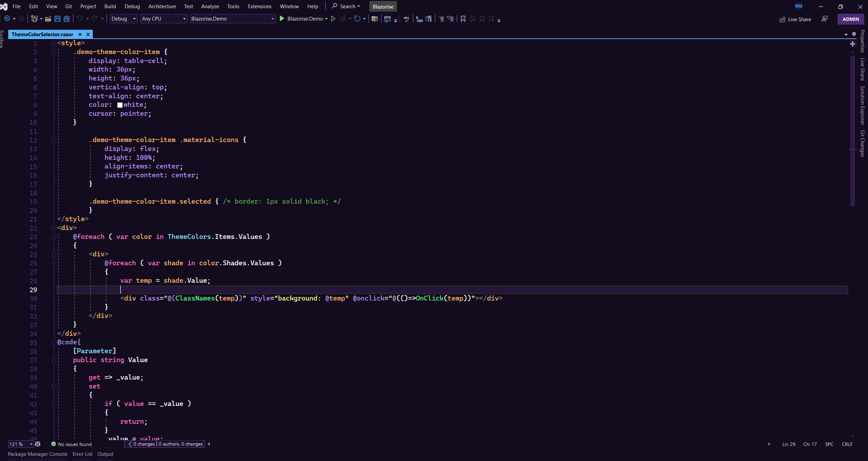
Task: Click the Search box in title bar
Action: 346,7
